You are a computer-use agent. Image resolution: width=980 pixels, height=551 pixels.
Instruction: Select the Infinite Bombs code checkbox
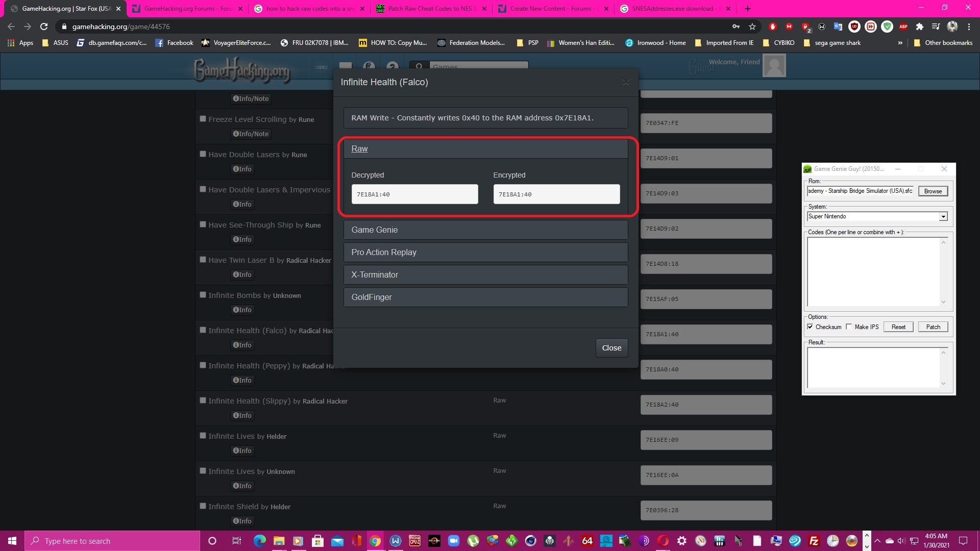click(203, 295)
